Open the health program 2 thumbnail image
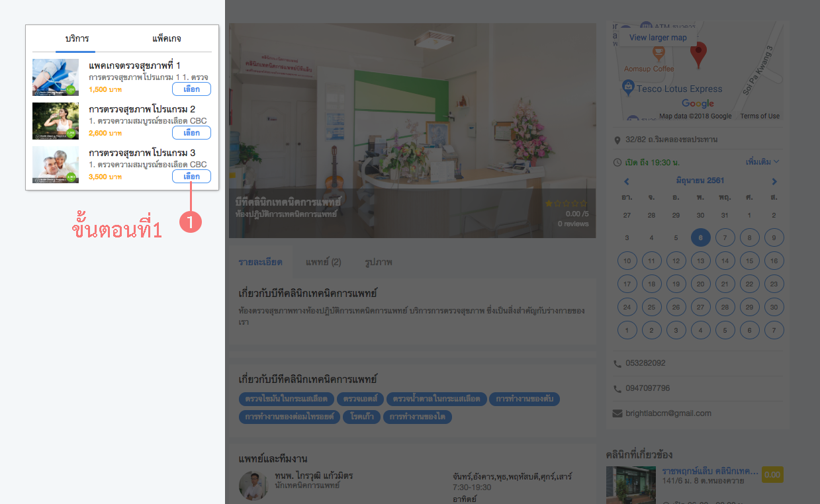This screenshot has width=820, height=504. [56, 120]
